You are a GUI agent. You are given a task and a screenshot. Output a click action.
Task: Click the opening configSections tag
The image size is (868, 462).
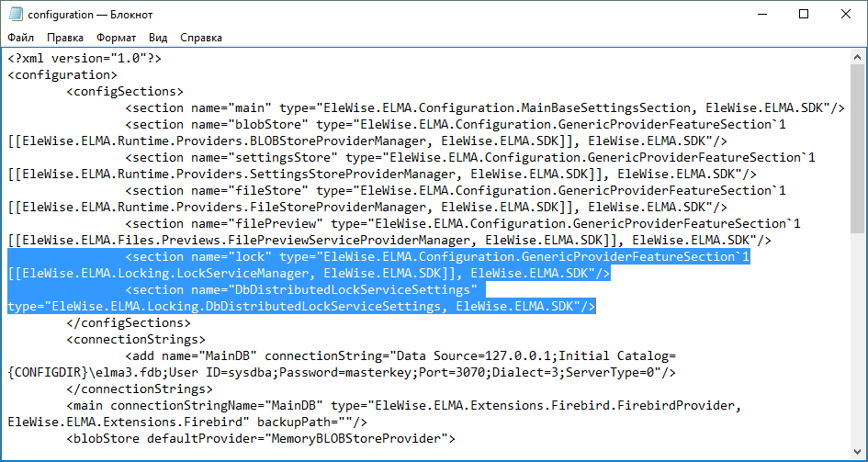point(125,91)
